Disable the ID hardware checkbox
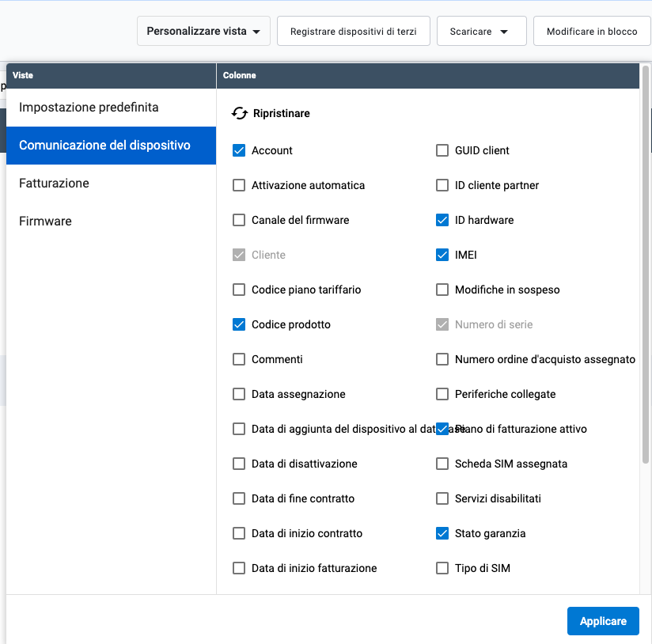This screenshot has width=652, height=644. click(x=442, y=220)
